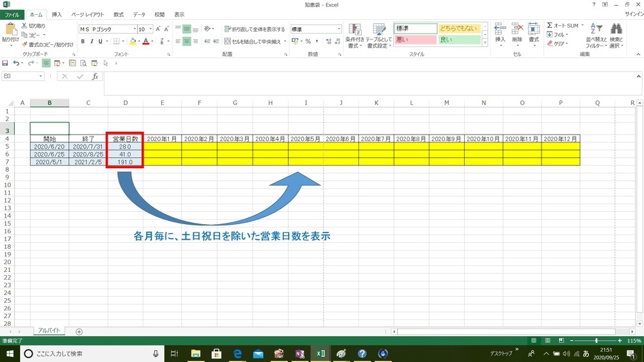Open the Clear (クリア) dropdown
The height and width of the screenshot is (362, 644).
tap(558, 44)
